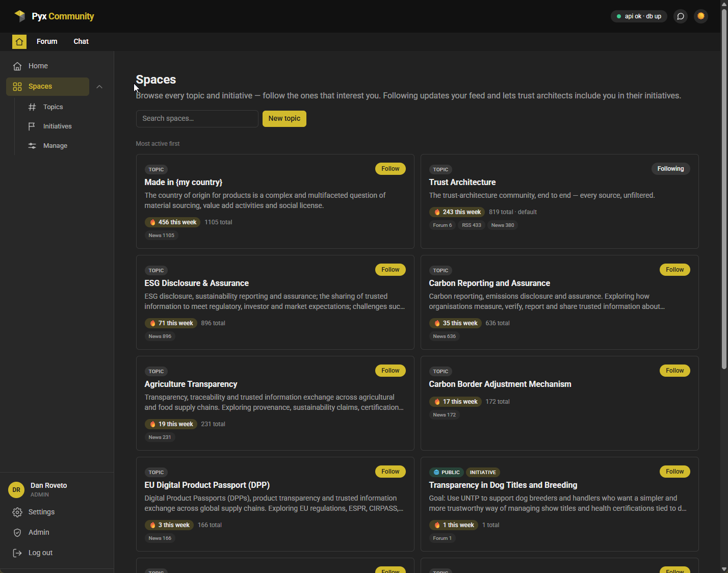Collapse the Spaces sidebar section chevron
Viewport: 728px width, 573px height.
99,87
